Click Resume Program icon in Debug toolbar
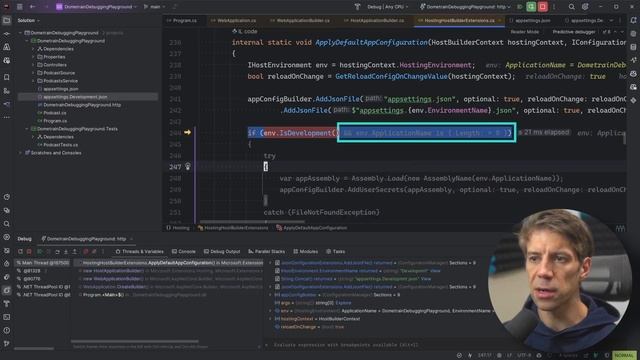The width and height of the screenshot is (640, 360). [40, 251]
